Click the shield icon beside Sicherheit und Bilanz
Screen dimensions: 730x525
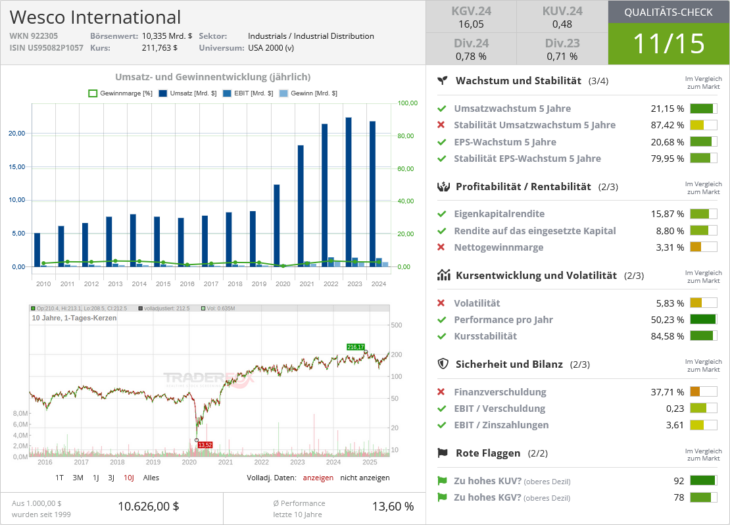coord(443,364)
